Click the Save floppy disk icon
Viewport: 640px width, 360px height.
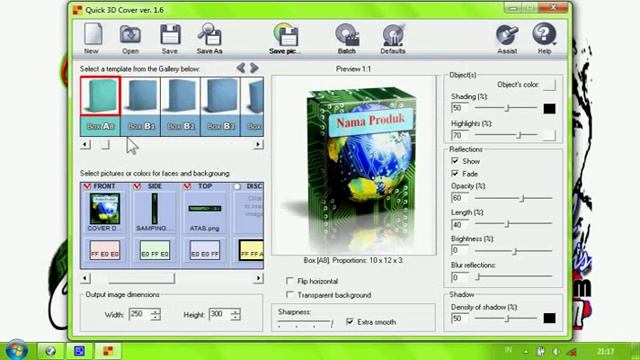[170, 35]
